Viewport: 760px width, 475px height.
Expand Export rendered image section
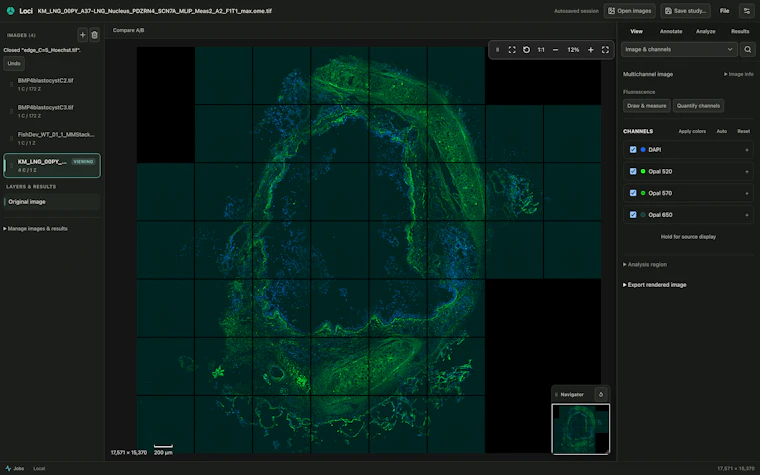[x=654, y=285]
